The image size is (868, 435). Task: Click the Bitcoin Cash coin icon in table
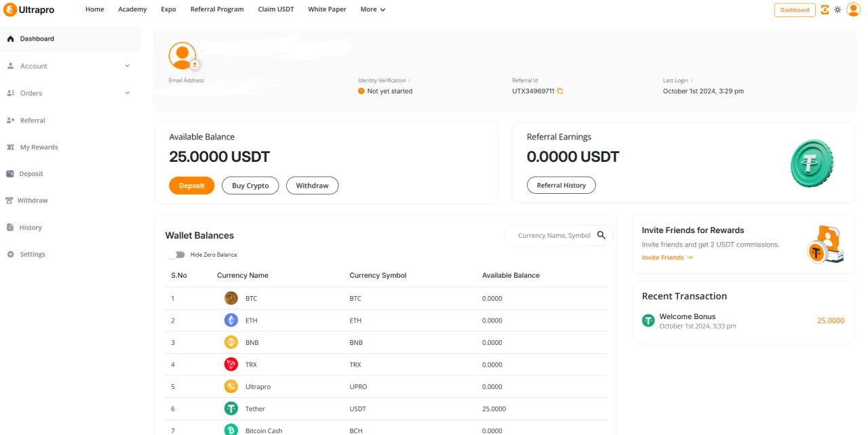[231, 430]
